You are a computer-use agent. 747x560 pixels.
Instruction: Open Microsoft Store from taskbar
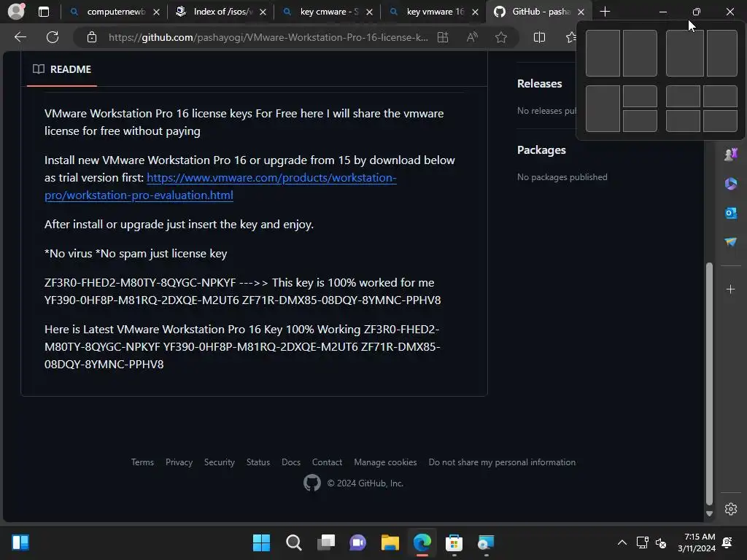(x=454, y=542)
